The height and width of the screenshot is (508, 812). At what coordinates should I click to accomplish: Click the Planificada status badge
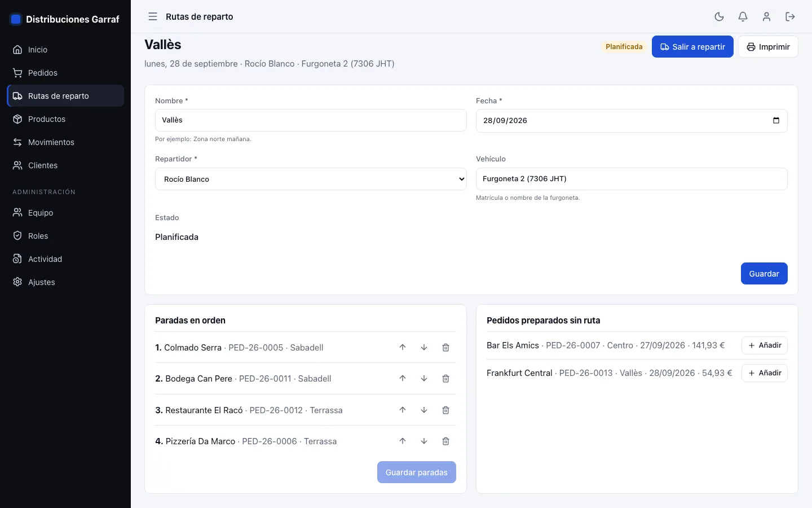coord(624,47)
